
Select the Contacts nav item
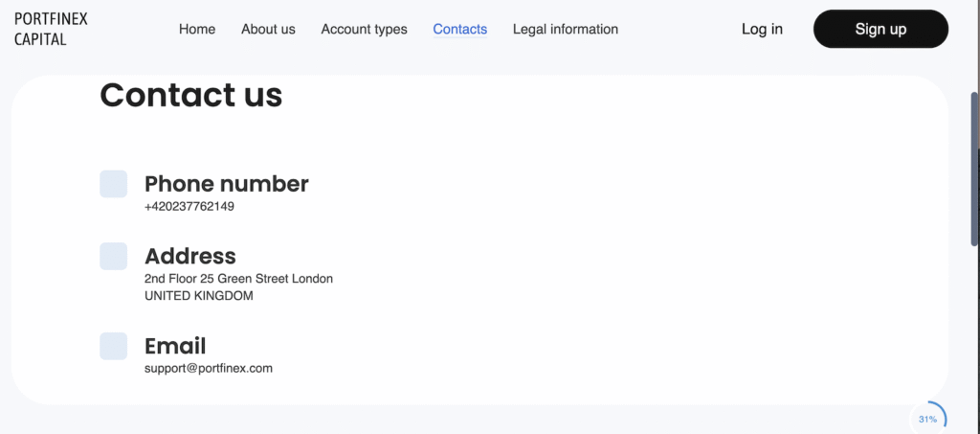tap(460, 30)
